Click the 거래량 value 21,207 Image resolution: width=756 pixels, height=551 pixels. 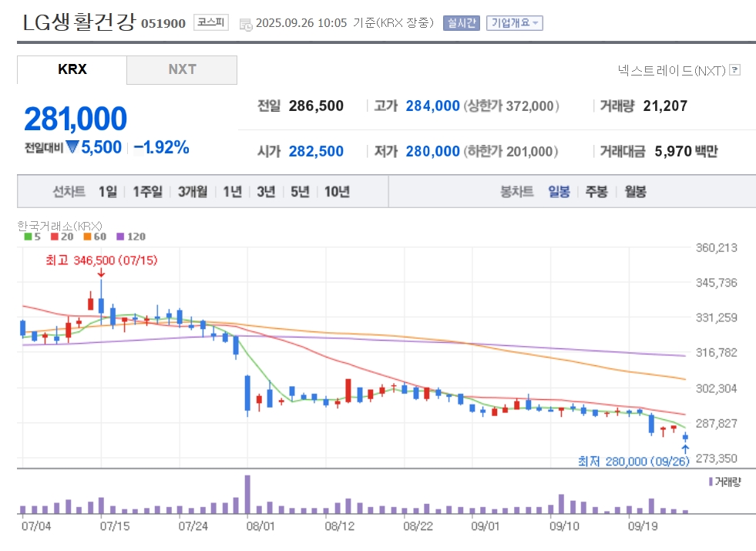pyautogui.click(x=665, y=106)
